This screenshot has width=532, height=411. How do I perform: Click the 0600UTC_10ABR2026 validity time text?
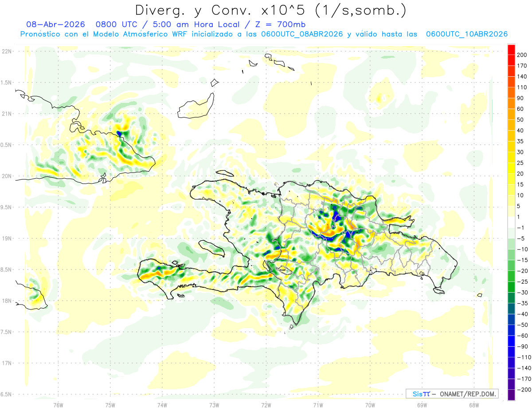466,34
